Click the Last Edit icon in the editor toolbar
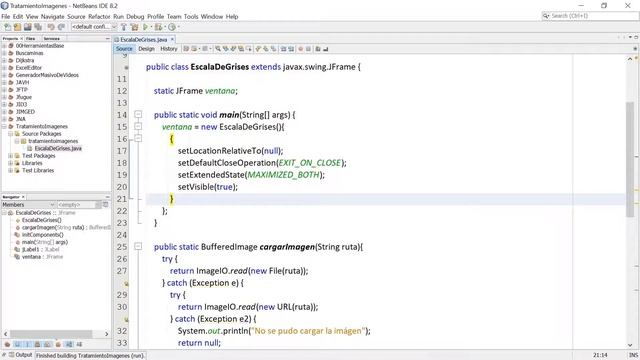The width and height of the screenshot is (640, 360). pyautogui.click(x=186, y=49)
